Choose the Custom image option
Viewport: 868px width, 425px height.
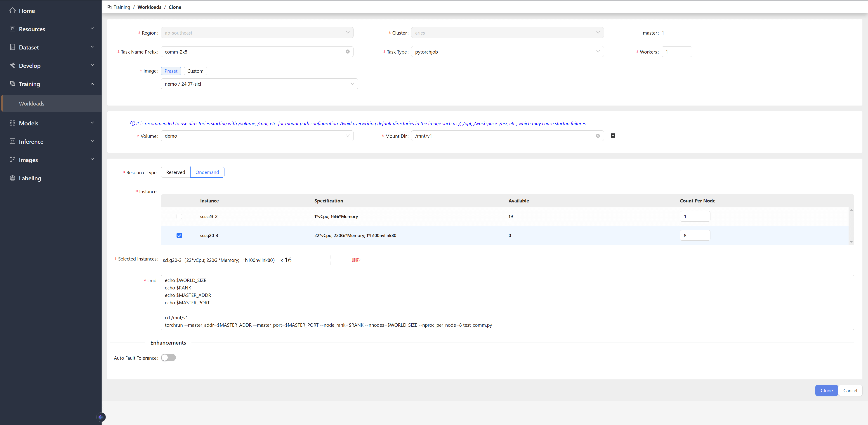click(196, 71)
